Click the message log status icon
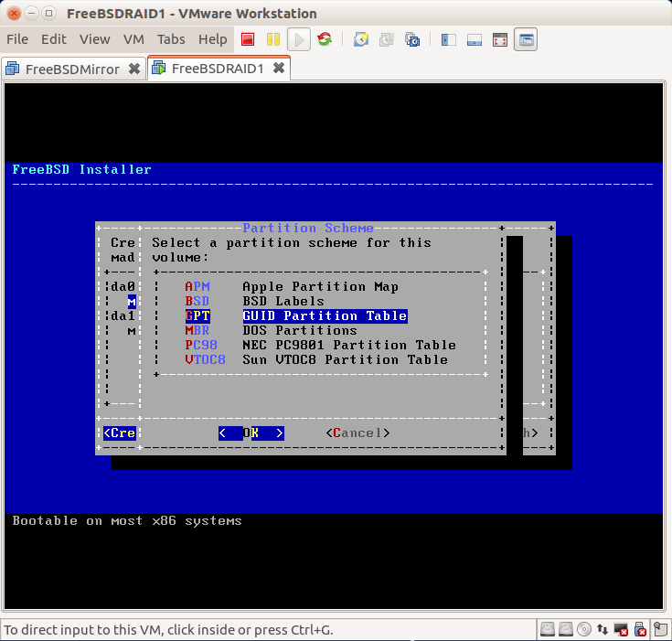 point(660,629)
